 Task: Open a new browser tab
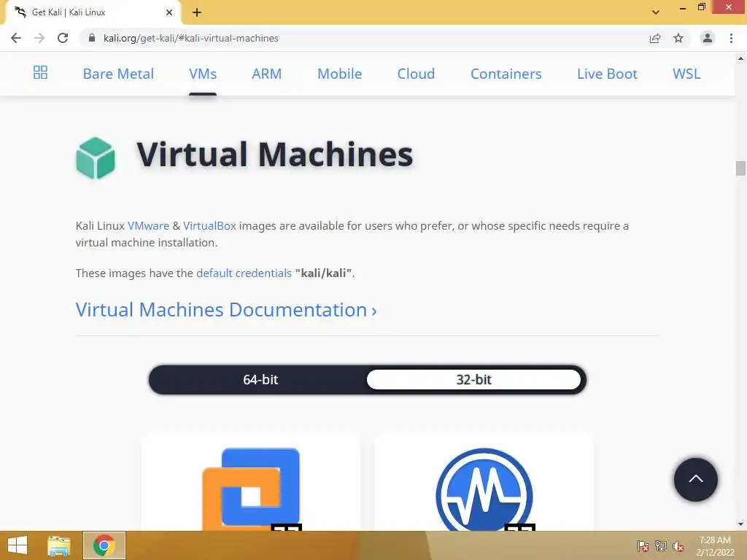coord(197,12)
